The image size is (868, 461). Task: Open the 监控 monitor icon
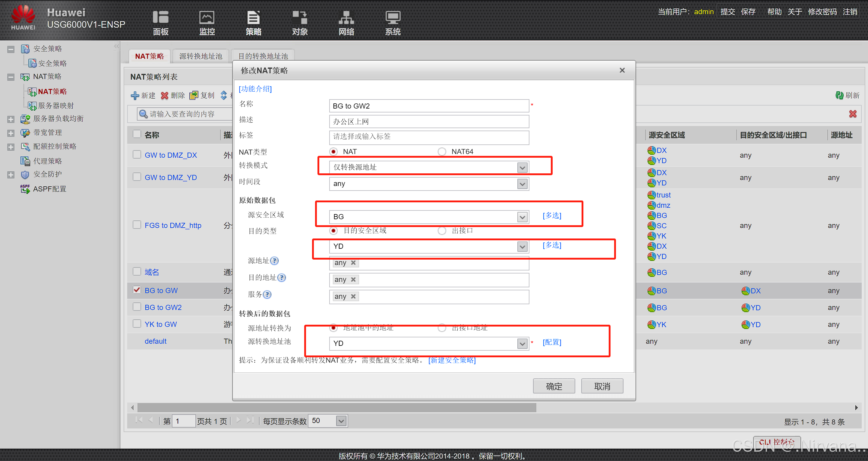click(x=207, y=23)
